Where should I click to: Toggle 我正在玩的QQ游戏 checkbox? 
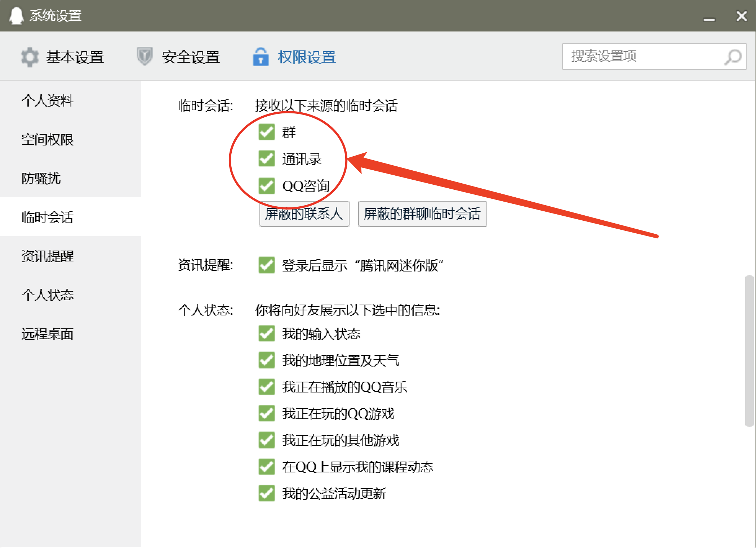[267, 413]
